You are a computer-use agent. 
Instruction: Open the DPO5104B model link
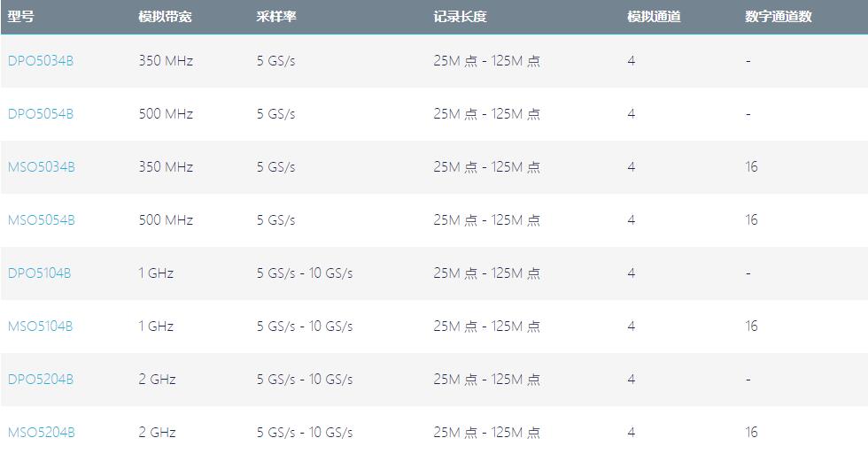coord(39,273)
